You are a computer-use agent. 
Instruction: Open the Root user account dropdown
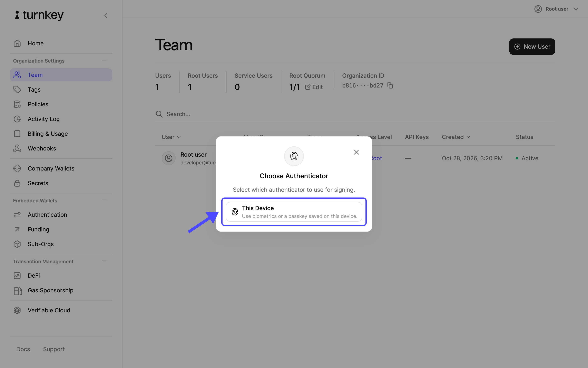point(556,9)
